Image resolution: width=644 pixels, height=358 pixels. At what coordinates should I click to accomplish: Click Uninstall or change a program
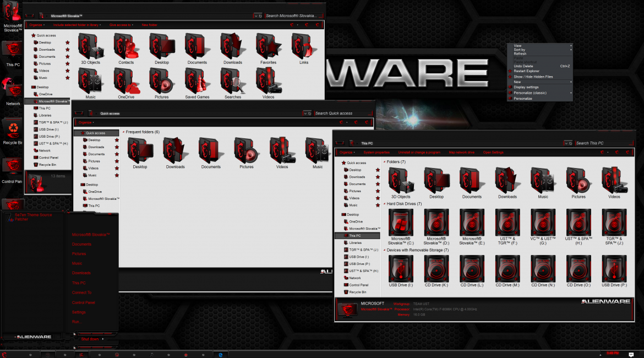pyautogui.click(x=419, y=153)
